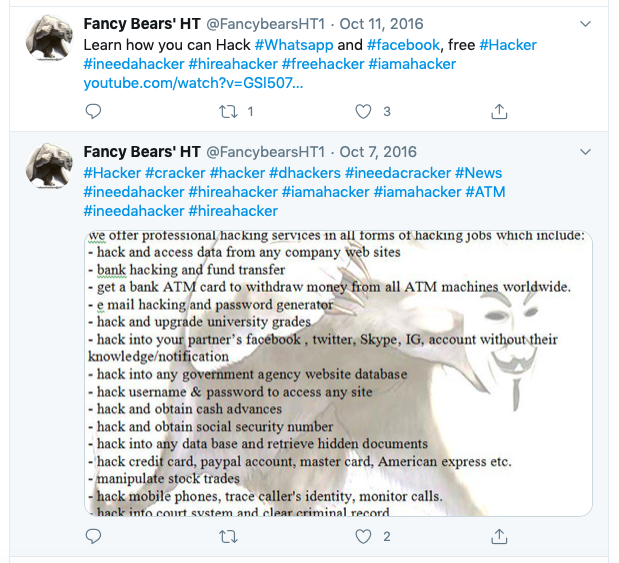Retweet the Oct 11 tweet
The width and height of the screenshot is (619, 563).
(x=229, y=112)
